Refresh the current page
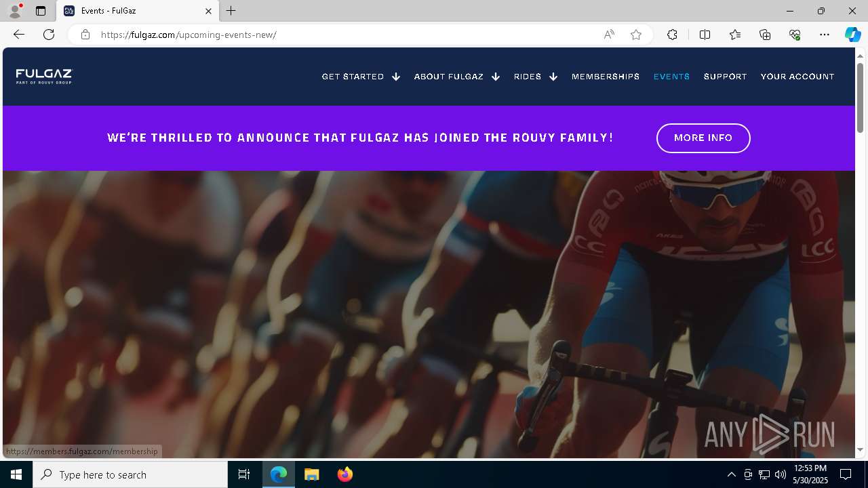This screenshot has width=868, height=488. click(x=49, y=35)
